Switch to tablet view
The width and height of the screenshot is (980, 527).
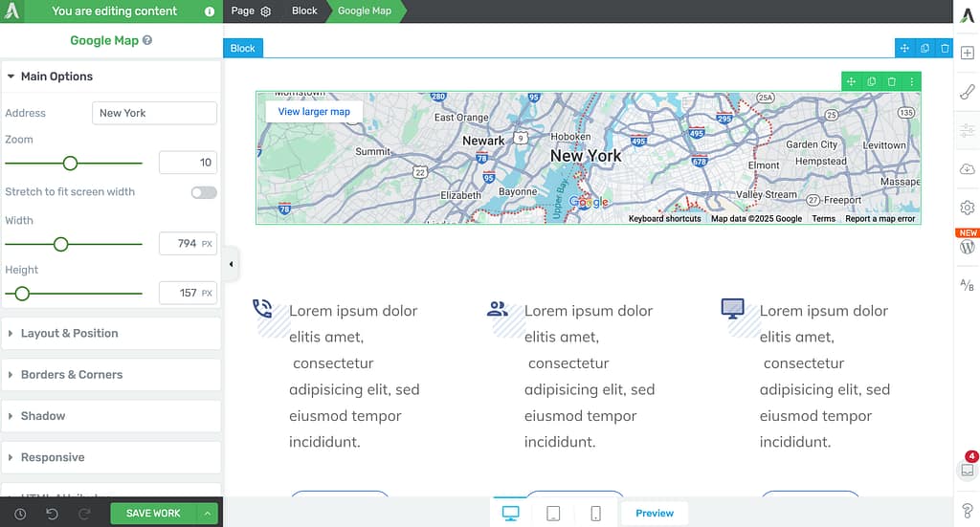point(553,514)
